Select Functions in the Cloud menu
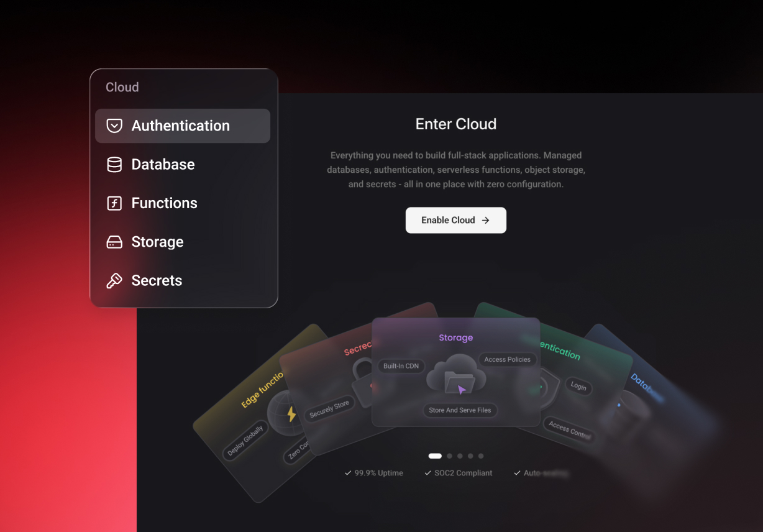The height and width of the screenshot is (532, 763). (183, 203)
